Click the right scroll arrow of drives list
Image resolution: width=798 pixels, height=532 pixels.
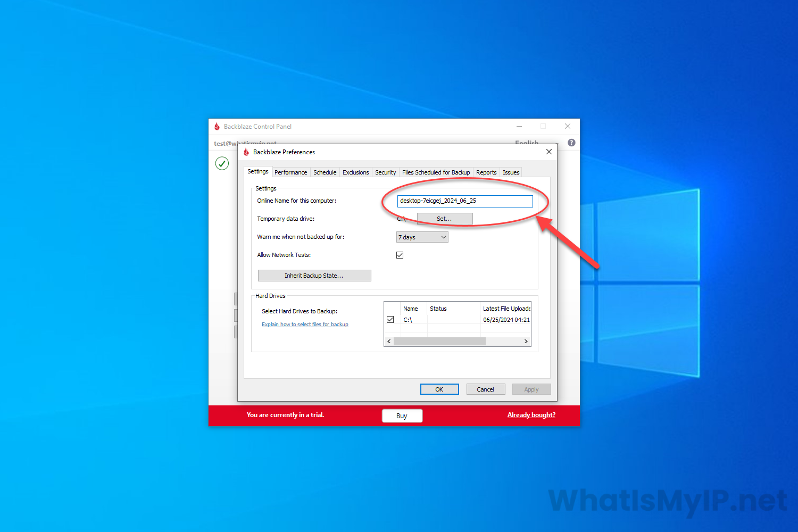tap(526, 342)
